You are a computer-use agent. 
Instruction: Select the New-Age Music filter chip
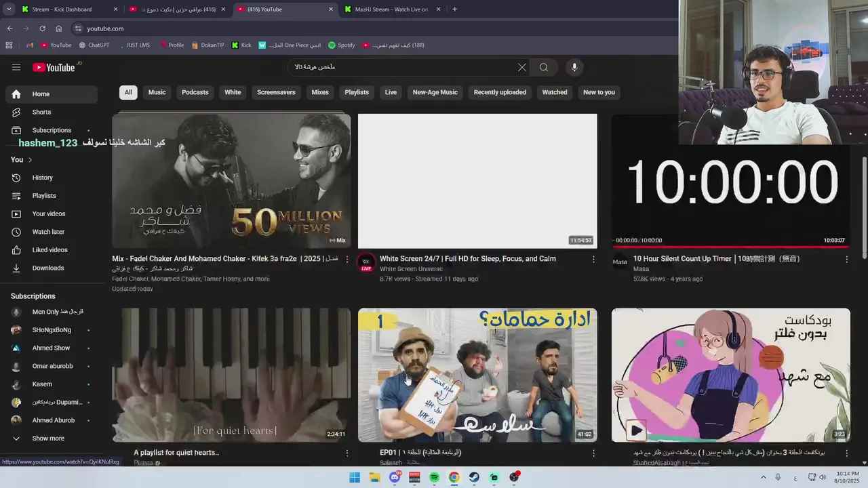(435, 92)
